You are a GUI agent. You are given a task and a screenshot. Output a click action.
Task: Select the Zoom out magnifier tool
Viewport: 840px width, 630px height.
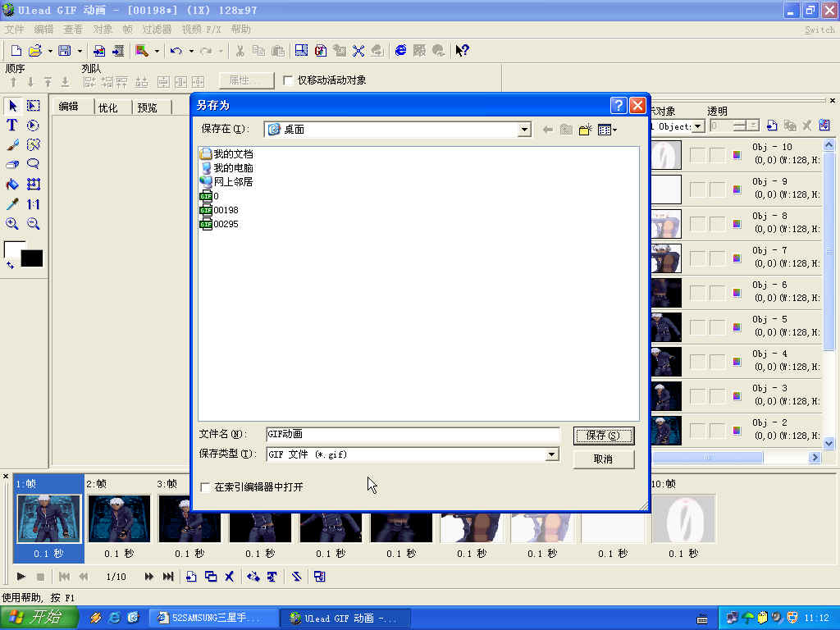click(x=33, y=223)
